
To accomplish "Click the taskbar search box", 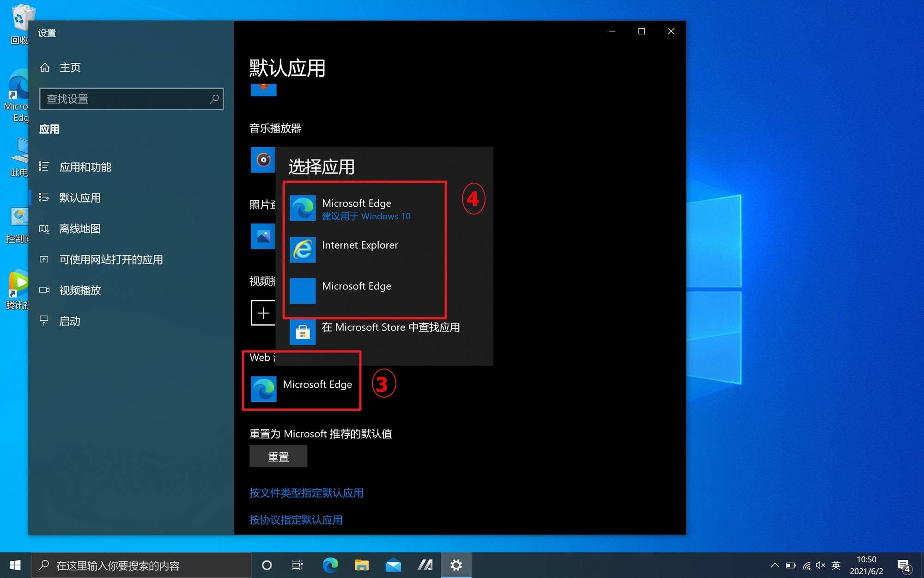I will pyautogui.click(x=141, y=565).
